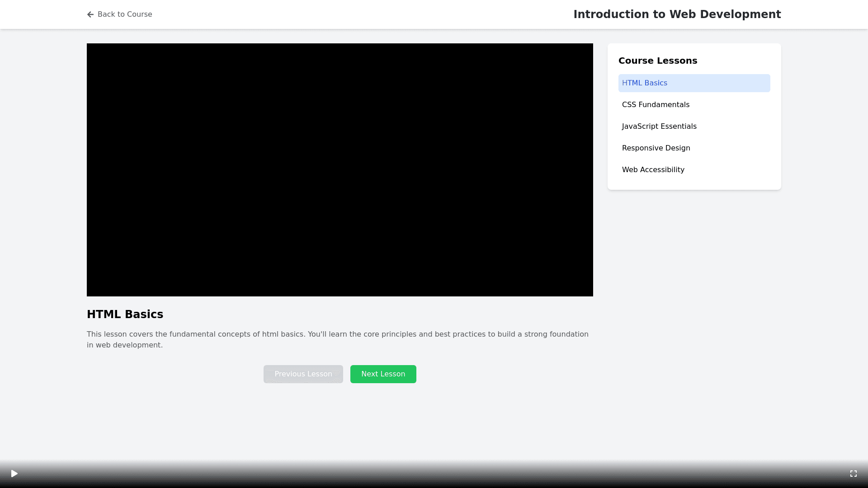Go to JavaScript Essentials lesson
Screen dimensions: 868x488
tap(659, 127)
